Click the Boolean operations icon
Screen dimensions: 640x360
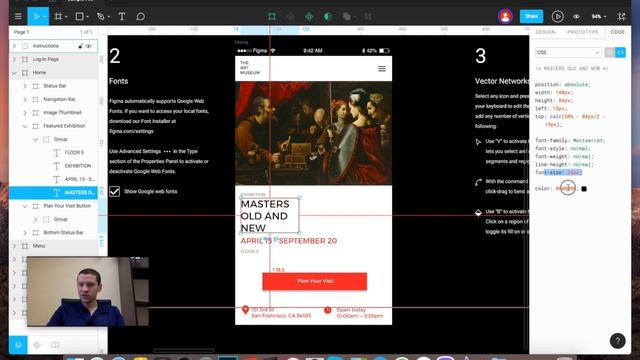pos(347,16)
